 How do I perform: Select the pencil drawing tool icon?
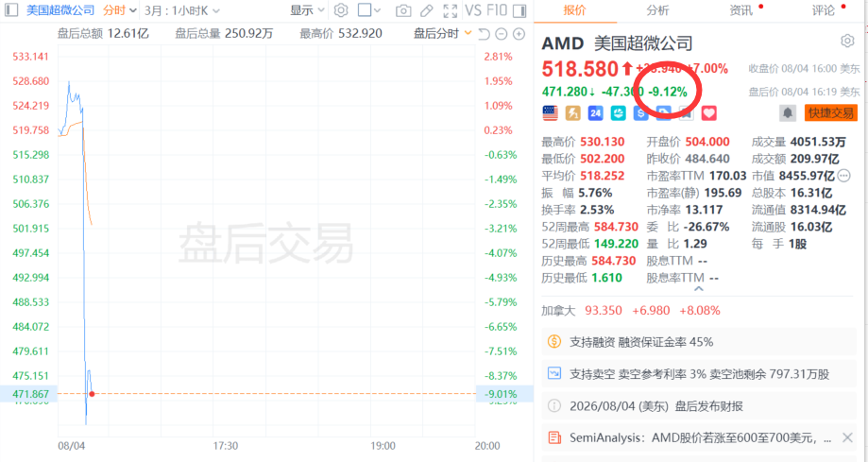tap(426, 10)
